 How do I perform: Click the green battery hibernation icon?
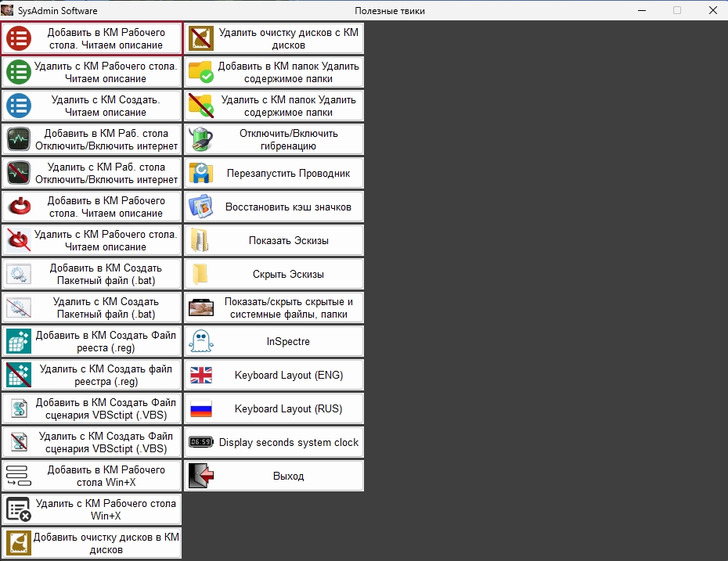pyautogui.click(x=201, y=139)
